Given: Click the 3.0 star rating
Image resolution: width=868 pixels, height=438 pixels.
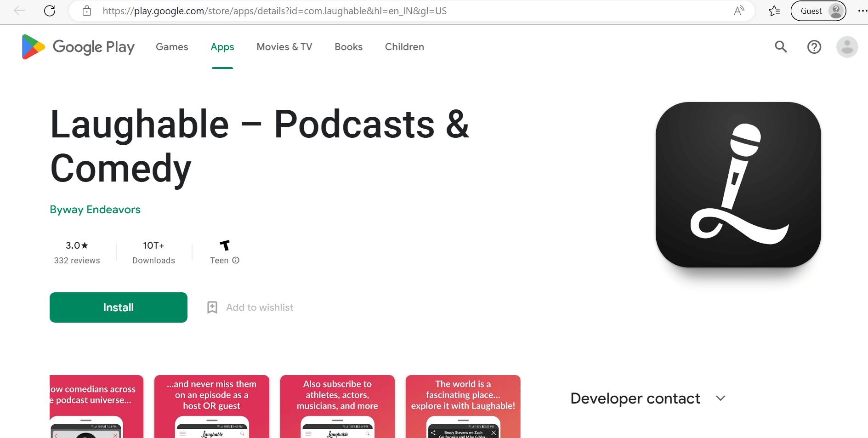Looking at the screenshot, I should pyautogui.click(x=77, y=245).
